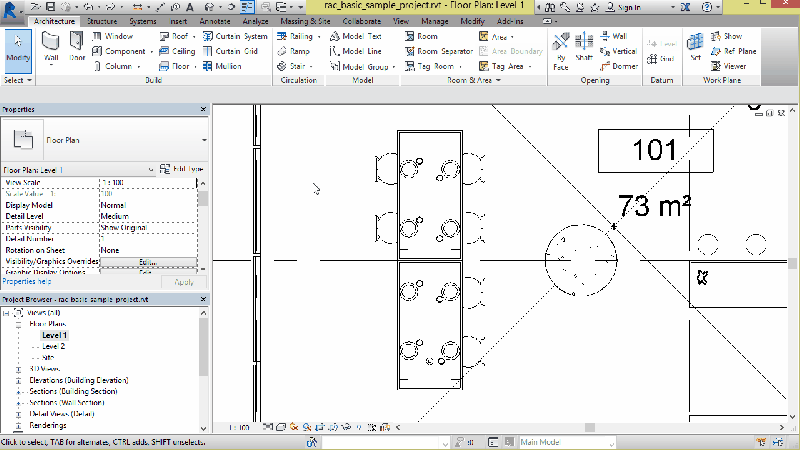Pick the Ramp tool
The width and height of the screenshot is (800, 450).
tap(293, 51)
